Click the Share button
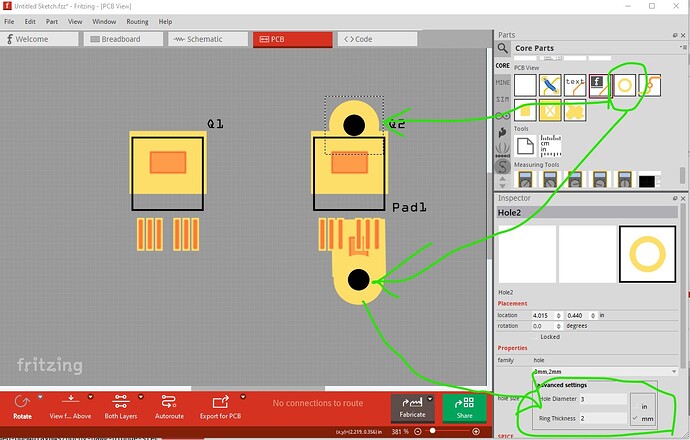690x440 pixels. coord(465,406)
